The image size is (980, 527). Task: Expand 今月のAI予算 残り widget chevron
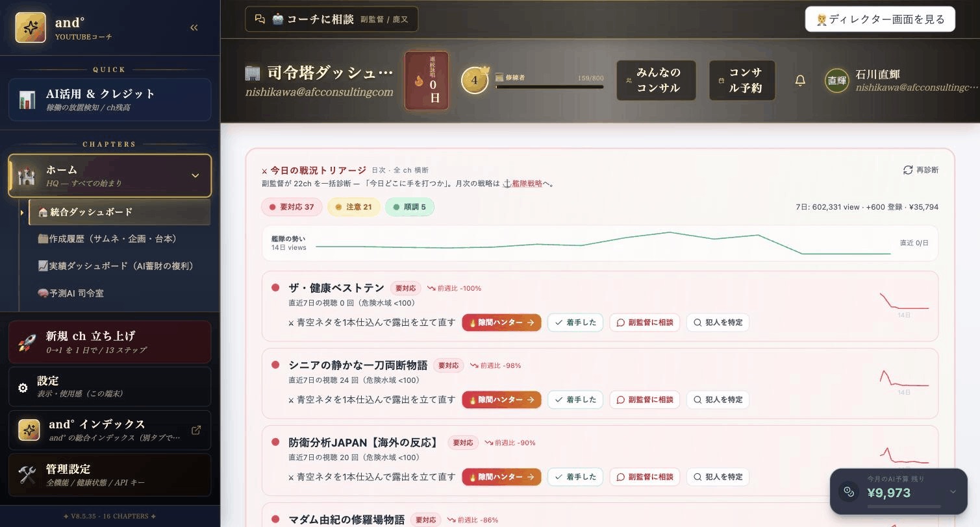pos(953,492)
